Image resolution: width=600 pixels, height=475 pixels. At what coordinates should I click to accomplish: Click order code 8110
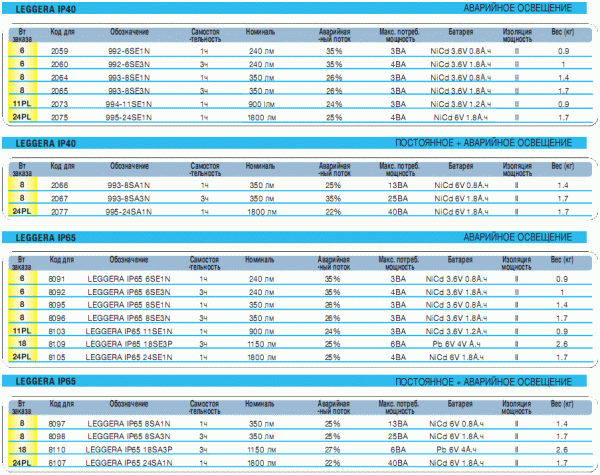click(57, 450)
